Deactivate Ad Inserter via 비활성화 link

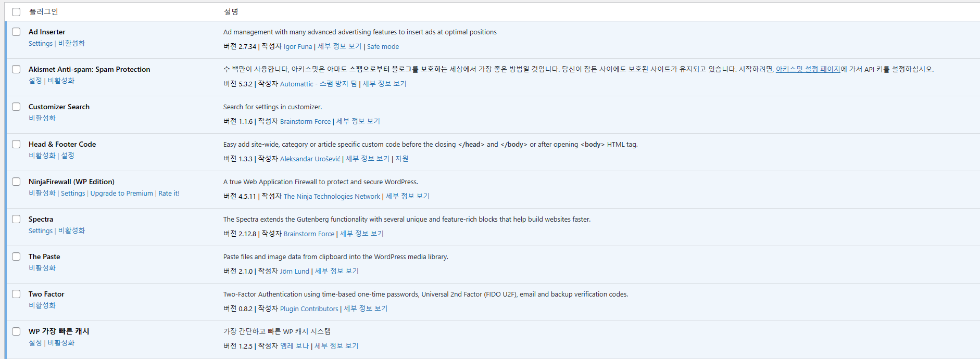[71, 44]
